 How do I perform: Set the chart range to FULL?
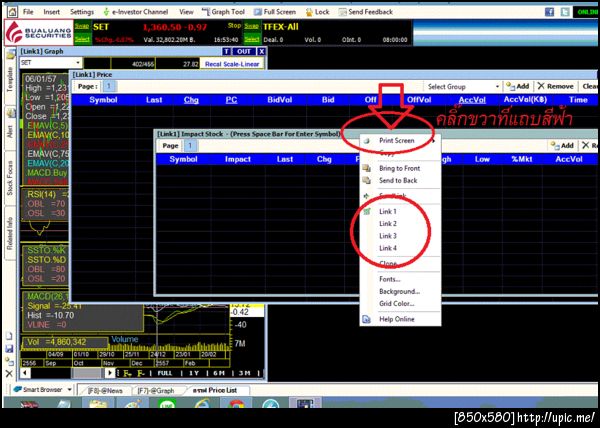point(165,373)
